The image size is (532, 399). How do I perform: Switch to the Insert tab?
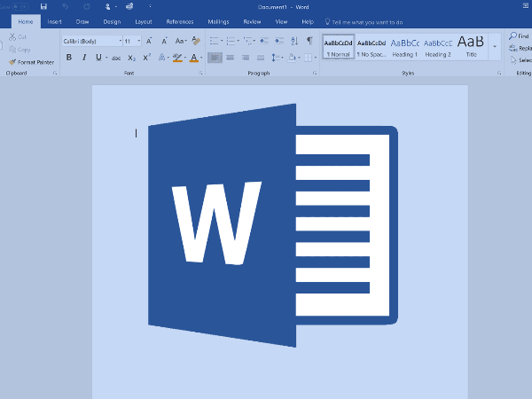coord(55,20)
